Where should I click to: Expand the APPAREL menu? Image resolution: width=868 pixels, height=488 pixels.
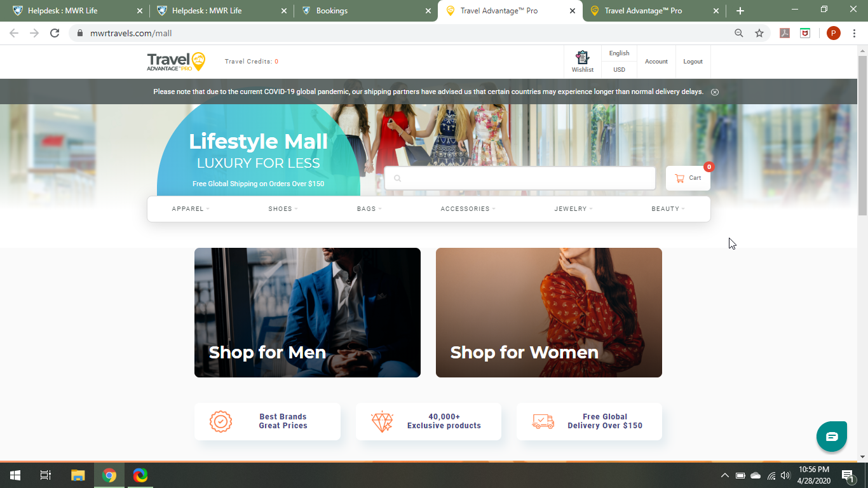click(x=191, y=209)
